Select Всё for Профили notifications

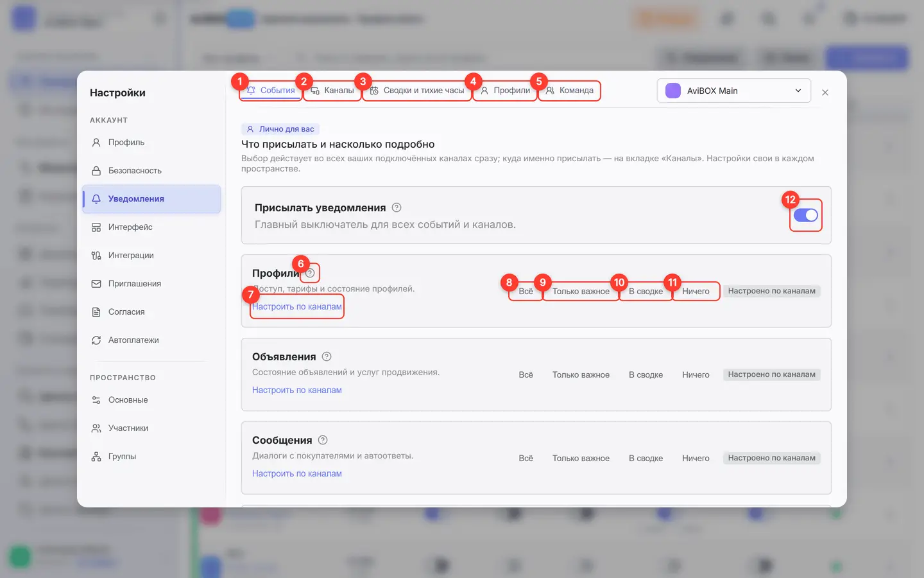click(x=526, y=292)
